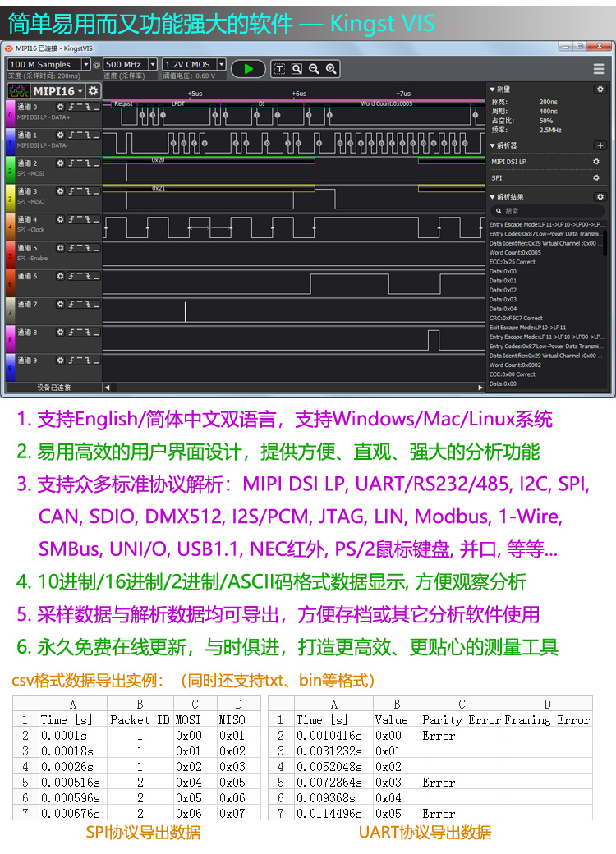Click the green color strip of channel 2
The image size is (616, 854).
[10, 170]
